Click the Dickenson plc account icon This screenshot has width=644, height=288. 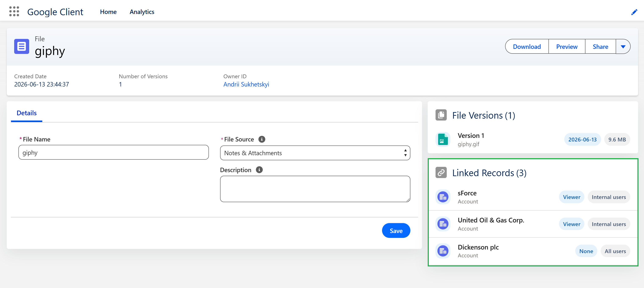(x=443, y=251)
